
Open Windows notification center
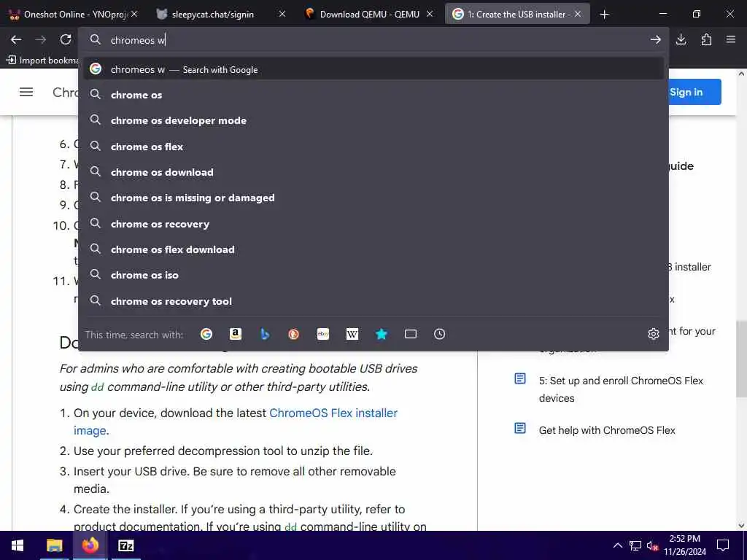click(723, 545)
